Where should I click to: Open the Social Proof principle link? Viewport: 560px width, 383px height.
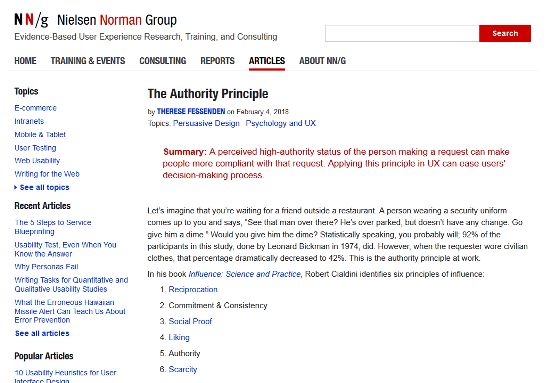[190, 321]
